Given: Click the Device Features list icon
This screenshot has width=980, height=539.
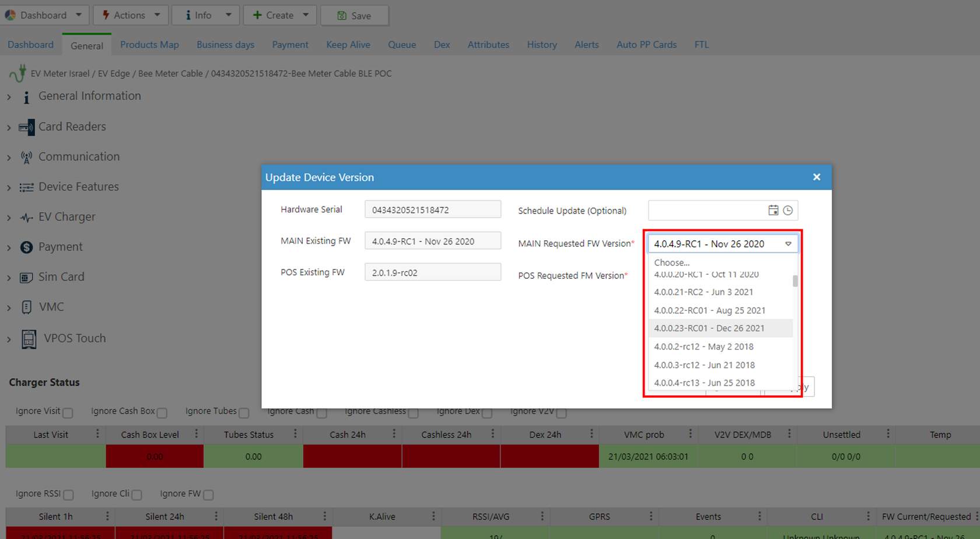Looking at the screenshot, I should click(26, 187).
